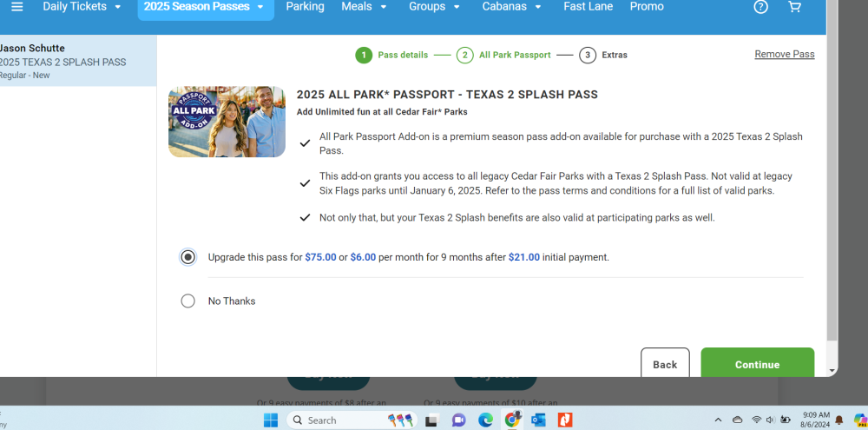Open Google Chrome from the taskbar
The width and height of the screenshot is (868, 430).
pos(512,420)
